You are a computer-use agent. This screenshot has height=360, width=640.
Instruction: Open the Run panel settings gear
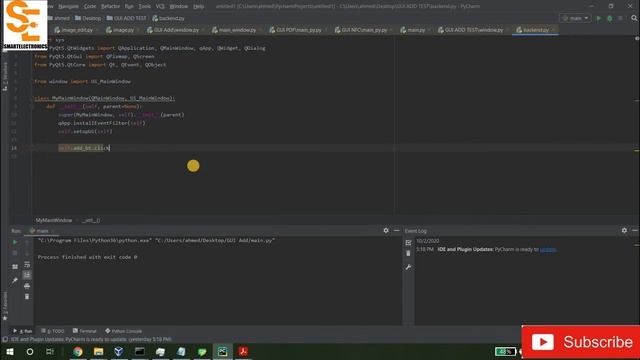pyautogui.click(x=386, y=231)
